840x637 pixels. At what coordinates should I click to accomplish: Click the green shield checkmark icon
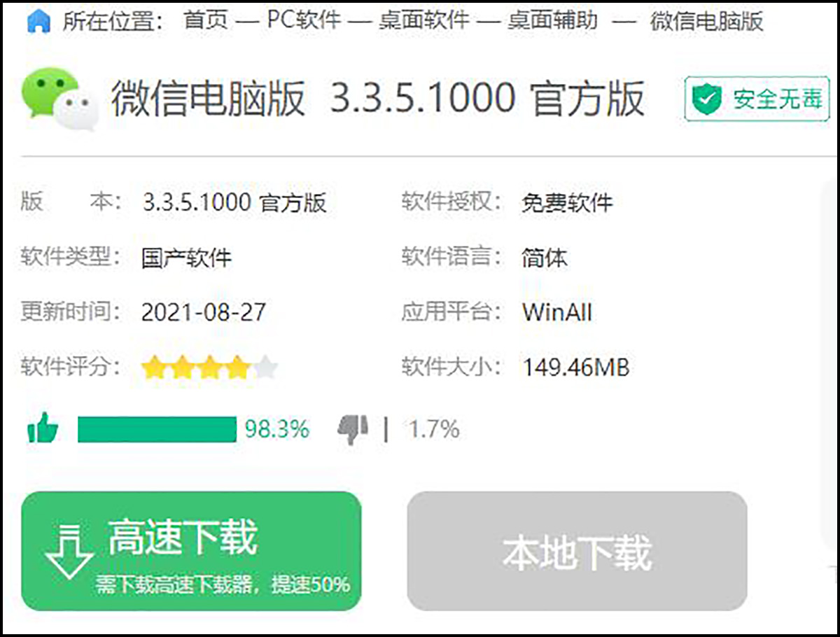pyautogui.click(x=708, y=99)
